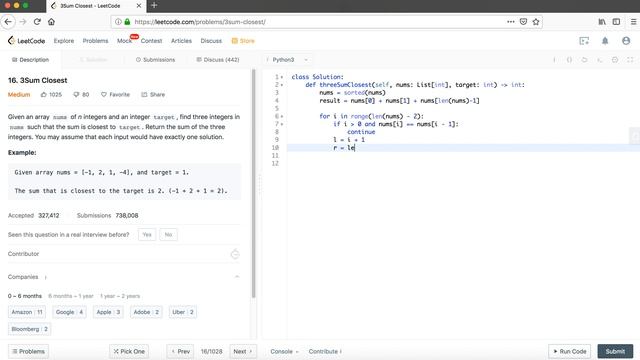Expand the Console panel

pos(284,351)
